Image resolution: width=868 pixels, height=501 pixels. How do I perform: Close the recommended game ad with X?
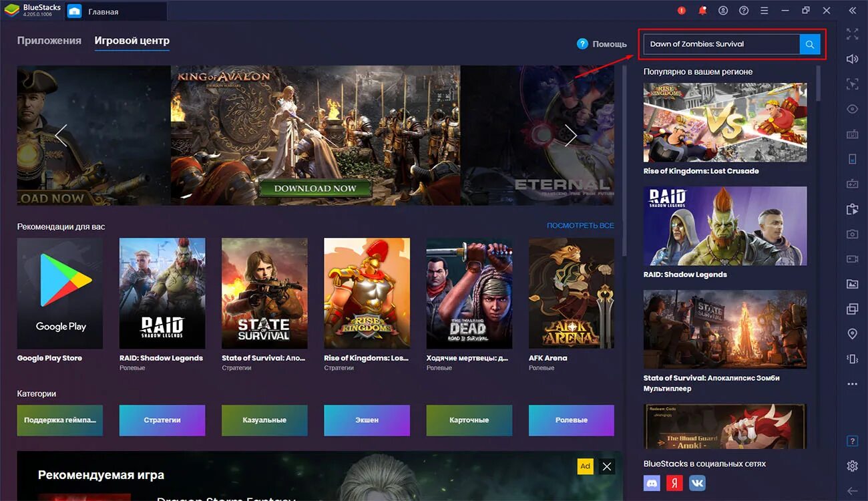(606, 467)
